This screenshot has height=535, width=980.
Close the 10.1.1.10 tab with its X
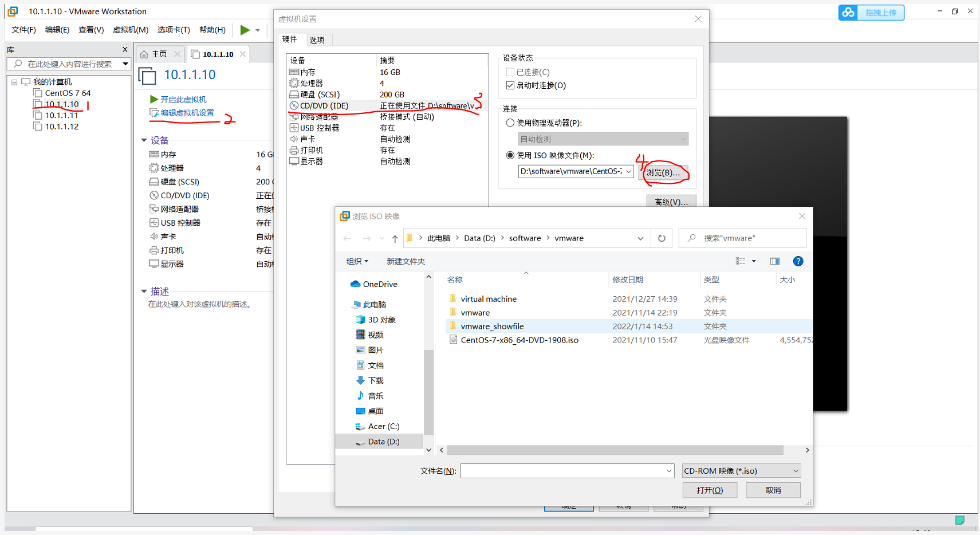tap(243, 54)
